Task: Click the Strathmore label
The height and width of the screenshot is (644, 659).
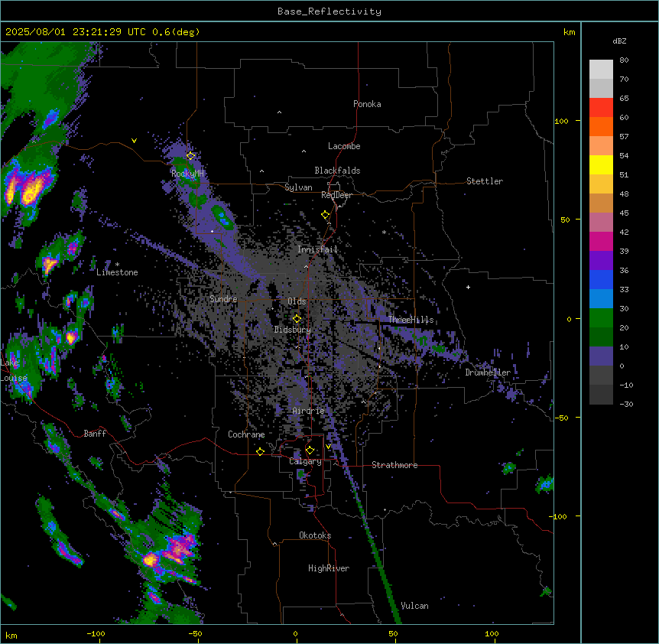Action: coord(394,465)
